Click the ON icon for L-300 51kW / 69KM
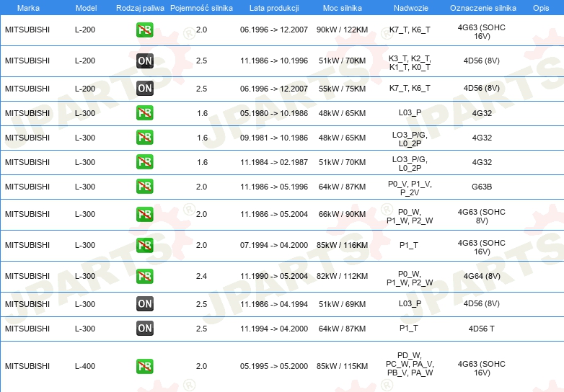The image size is (564, 392). point(144,304)
